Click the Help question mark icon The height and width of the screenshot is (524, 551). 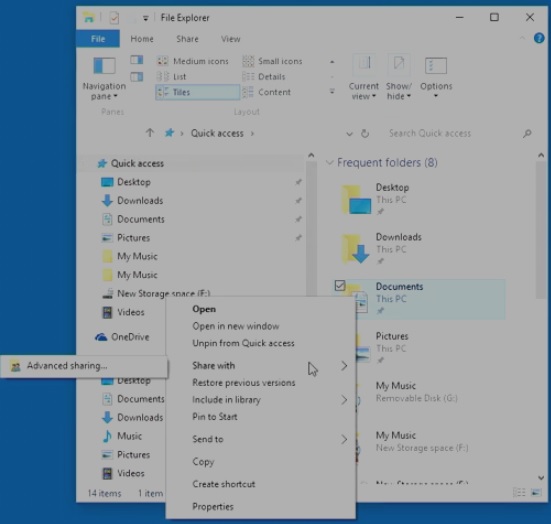[539, 38]
